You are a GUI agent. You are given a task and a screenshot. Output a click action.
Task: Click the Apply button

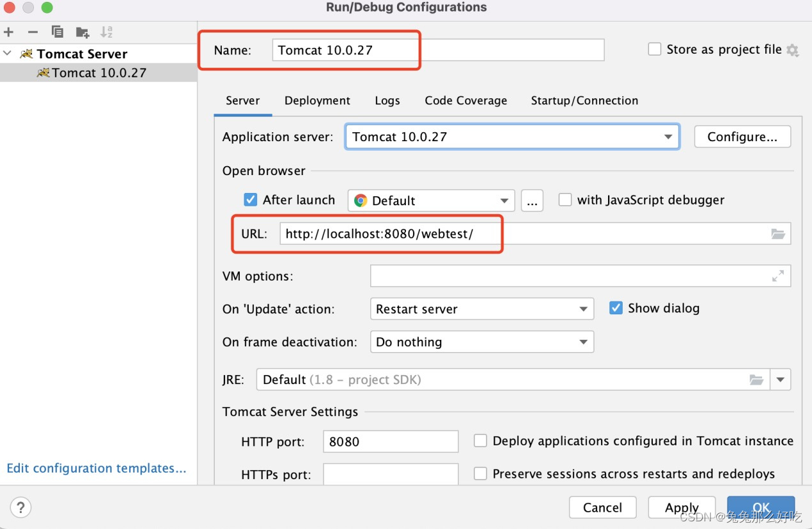tap(682, 508)
